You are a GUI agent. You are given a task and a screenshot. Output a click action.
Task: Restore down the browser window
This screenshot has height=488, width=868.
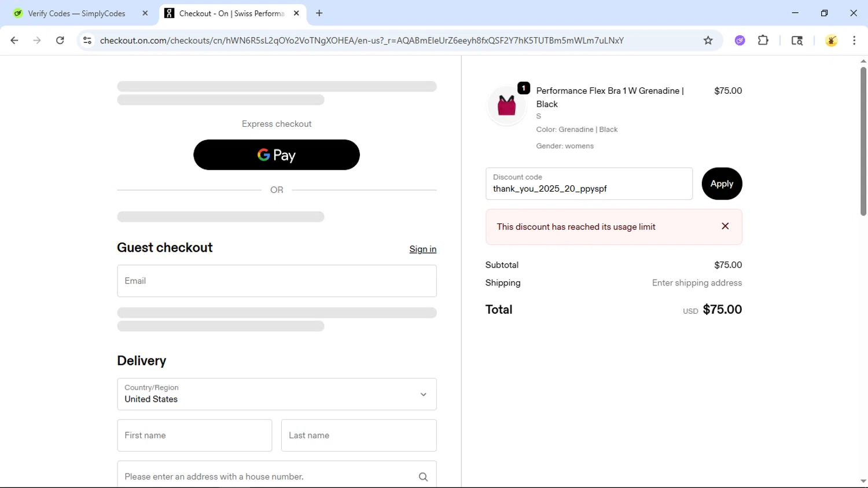[824, 13]
